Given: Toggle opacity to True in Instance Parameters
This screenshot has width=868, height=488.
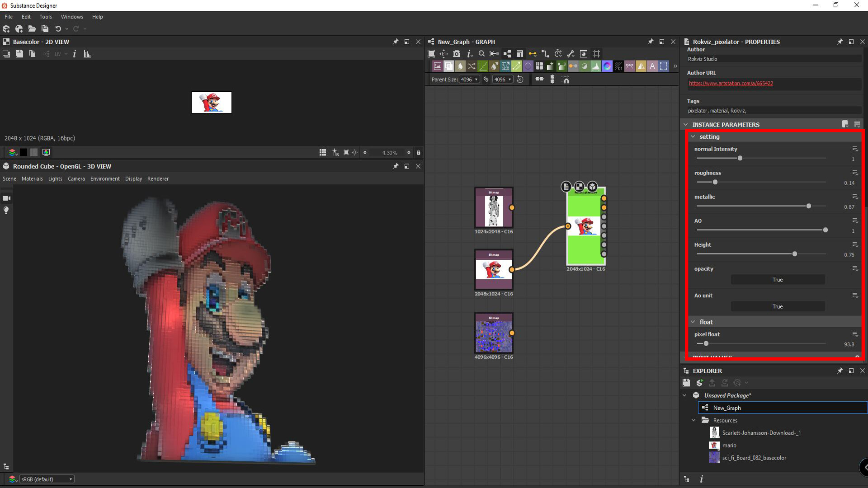Looking at the screenshot, I should click(x=777, y=279).
